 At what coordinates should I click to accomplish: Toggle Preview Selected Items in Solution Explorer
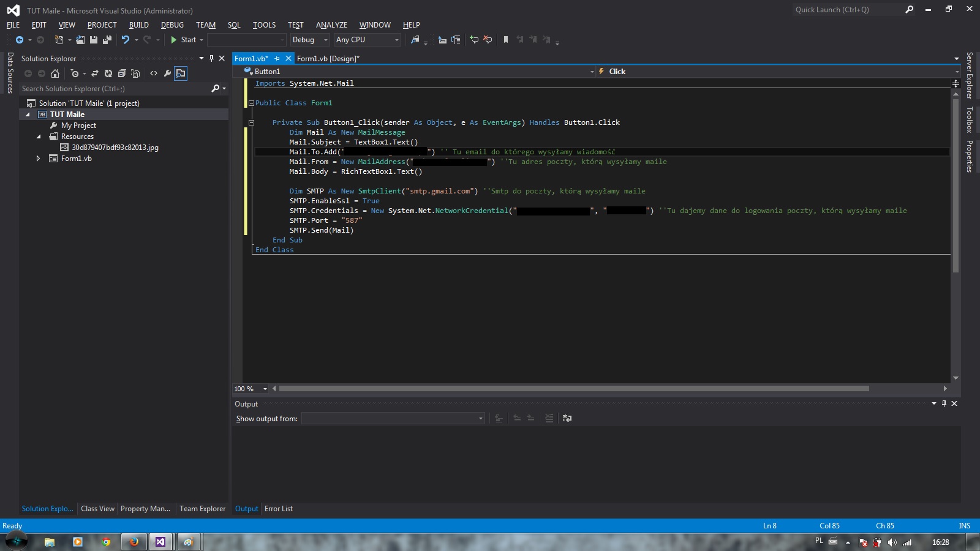(x=181, y=73)
